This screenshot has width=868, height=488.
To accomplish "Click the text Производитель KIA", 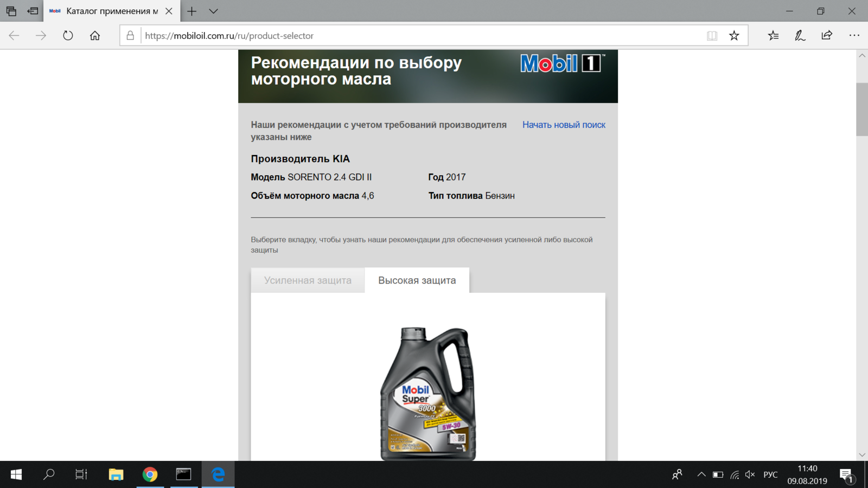I will [300, 159].
